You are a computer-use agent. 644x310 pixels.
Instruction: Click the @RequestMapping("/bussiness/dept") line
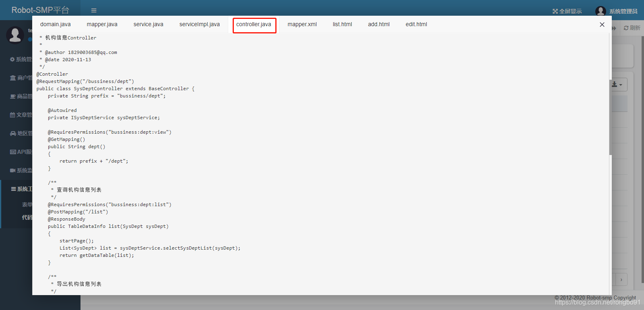coord(85,81)
